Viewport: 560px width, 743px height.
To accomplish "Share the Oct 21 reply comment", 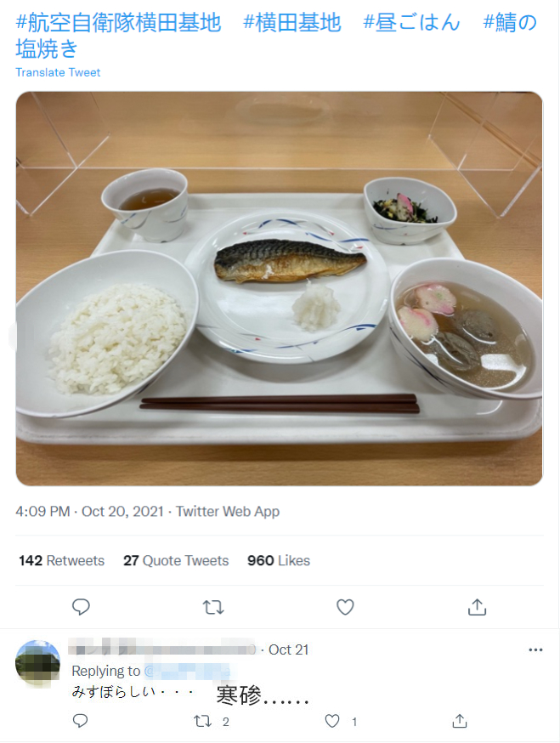I will (x=460, y=721).
